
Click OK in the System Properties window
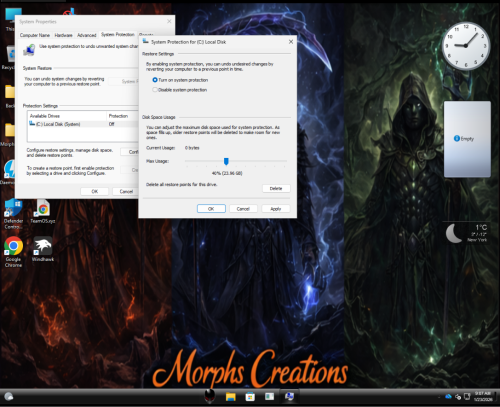pos(95,191)
